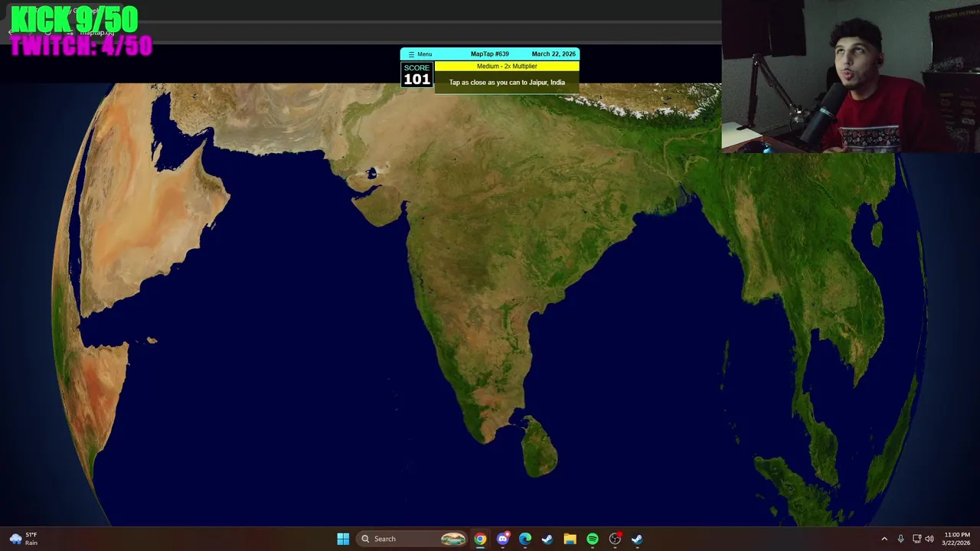Open network settings tray icon
The height and width of the screenshot is (551, 980).
916,539
